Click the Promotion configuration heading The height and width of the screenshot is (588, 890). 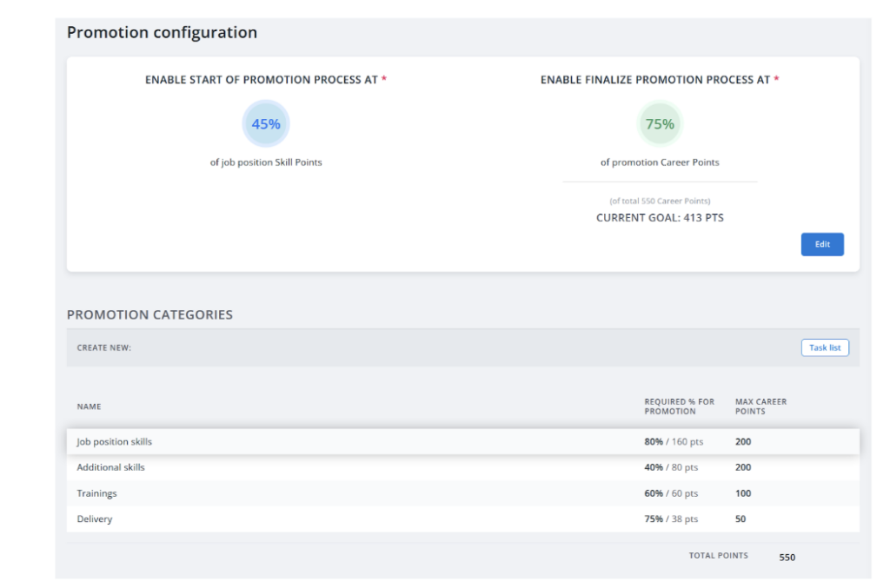pyautogui.click(x=162, y=33)
